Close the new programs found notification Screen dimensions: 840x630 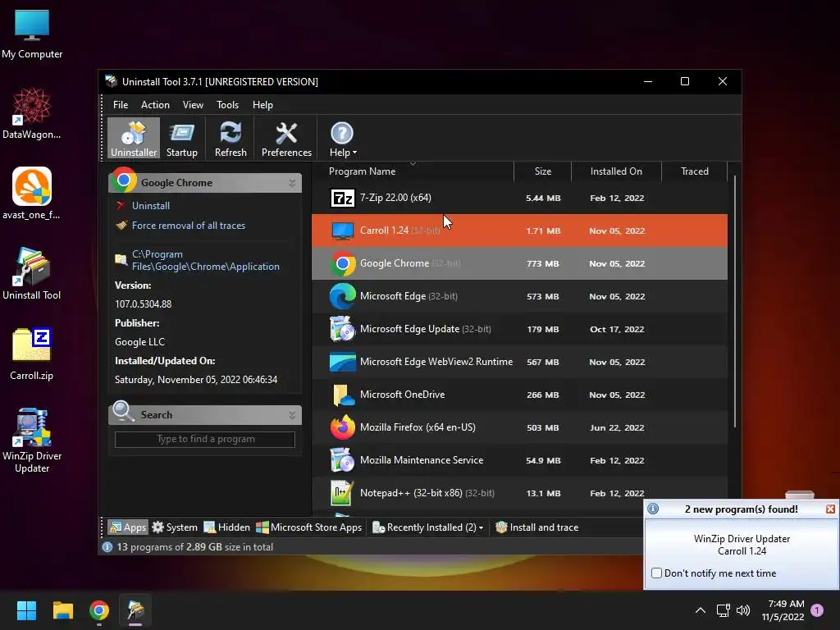[830, 509]
